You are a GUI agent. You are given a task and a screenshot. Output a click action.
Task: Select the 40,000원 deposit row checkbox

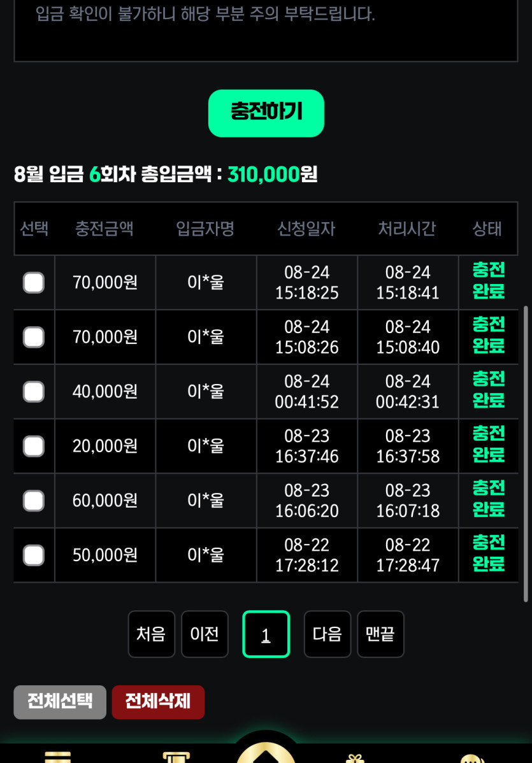[x=34, y=392]
